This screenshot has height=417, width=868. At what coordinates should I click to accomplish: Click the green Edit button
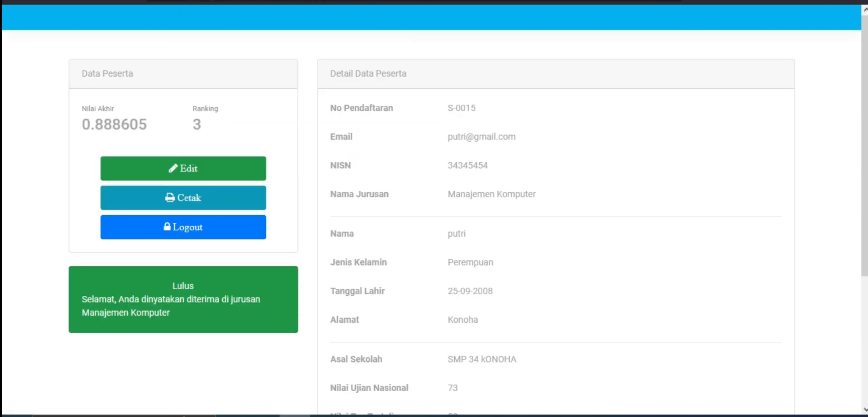[183, 168]
